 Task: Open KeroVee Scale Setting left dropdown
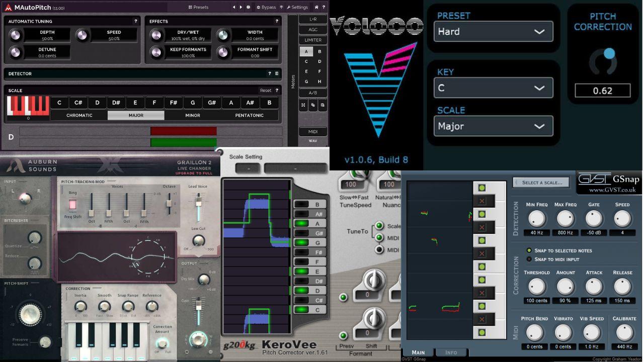pos(247,168)
